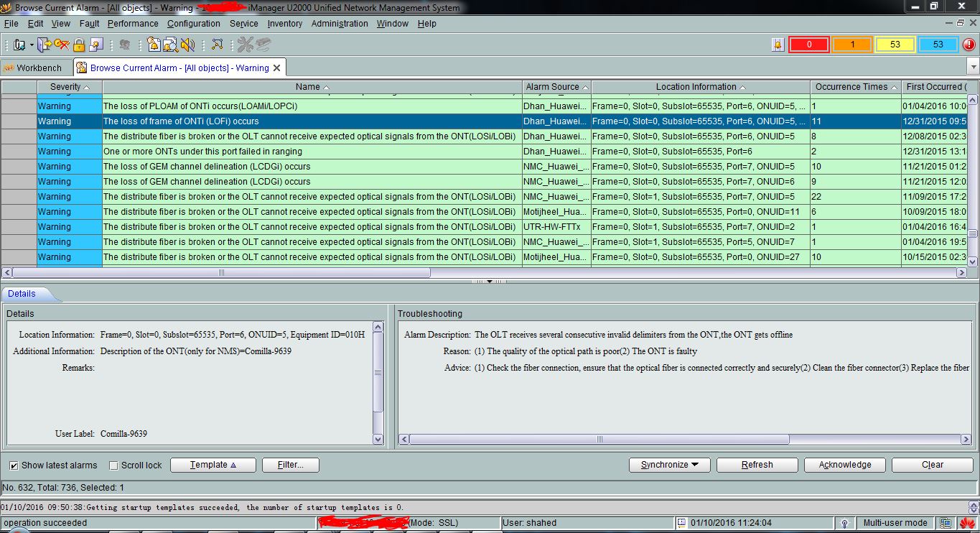This screenshot has width=980, height=533.
Task: Select the alarm row with ONUID=27
Action: [484, 257]
